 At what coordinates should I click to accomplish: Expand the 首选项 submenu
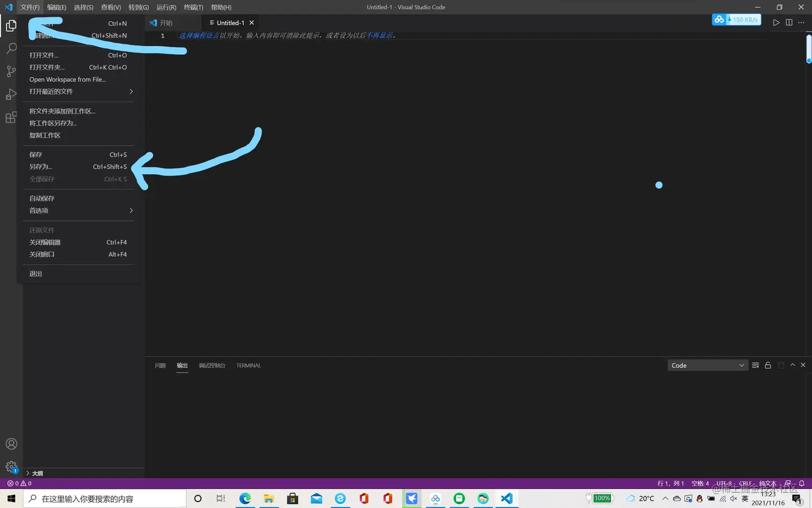[78, 211]
